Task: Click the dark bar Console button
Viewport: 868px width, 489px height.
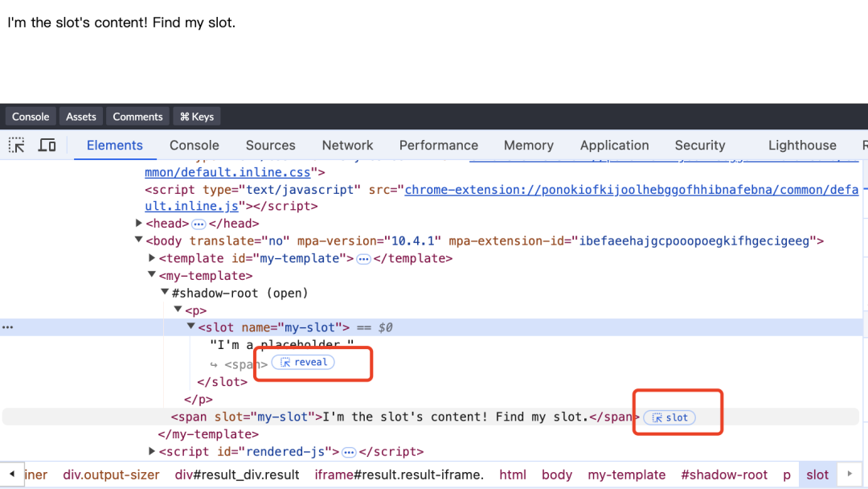Action: (31, 117)
